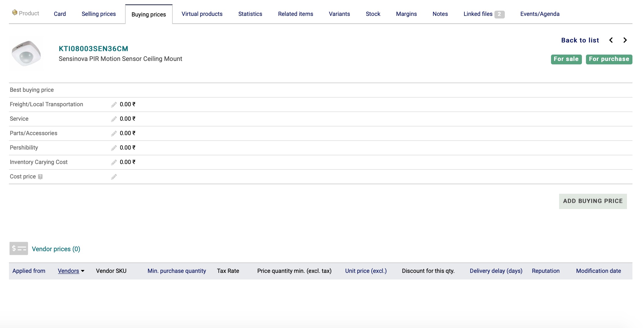Image resolution: width=644 pixels, height=328 pixels.
Task: Open Linked files tab
Action: pyautogui.click(x=478, y=14)
